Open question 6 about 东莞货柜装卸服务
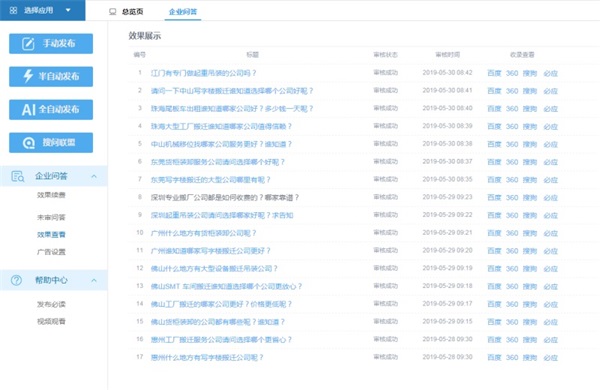This screenshot has height=390, width=600. (x=217, y=162)
